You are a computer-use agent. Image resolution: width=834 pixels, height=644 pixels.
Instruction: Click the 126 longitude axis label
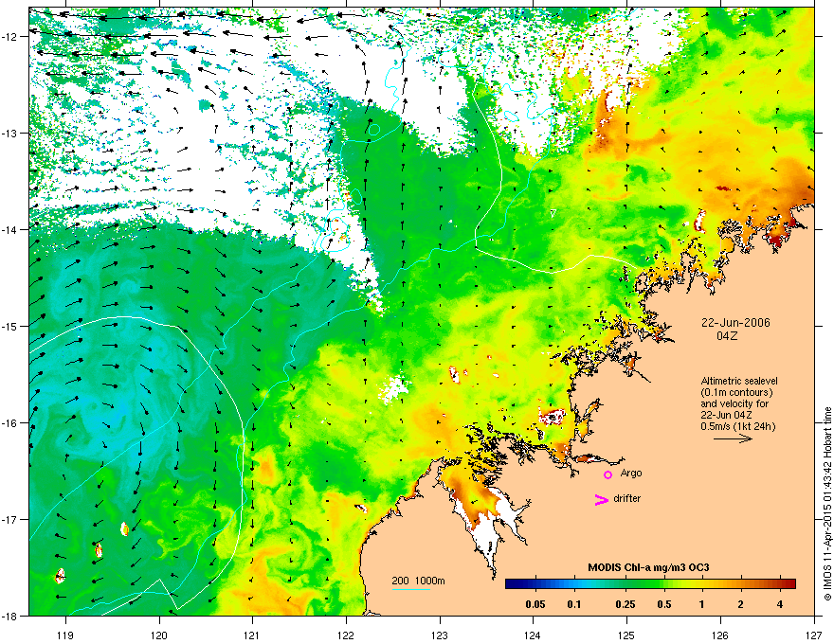pos(720,635)
